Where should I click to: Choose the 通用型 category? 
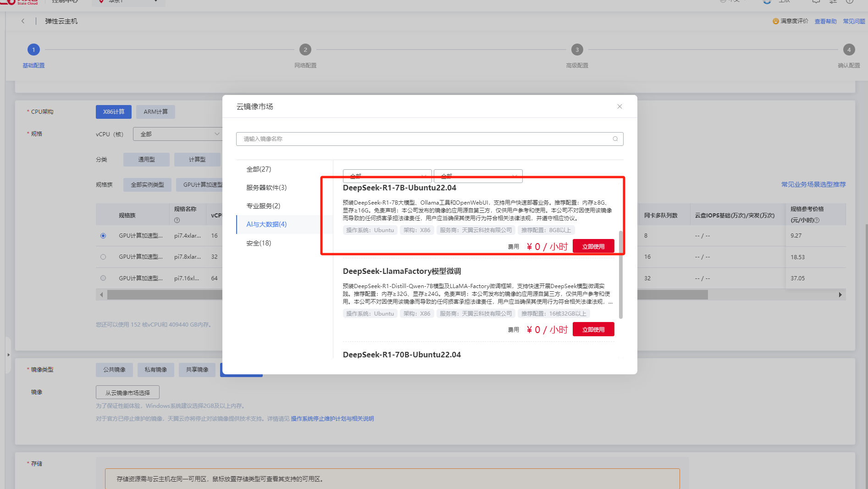[146, 160]
